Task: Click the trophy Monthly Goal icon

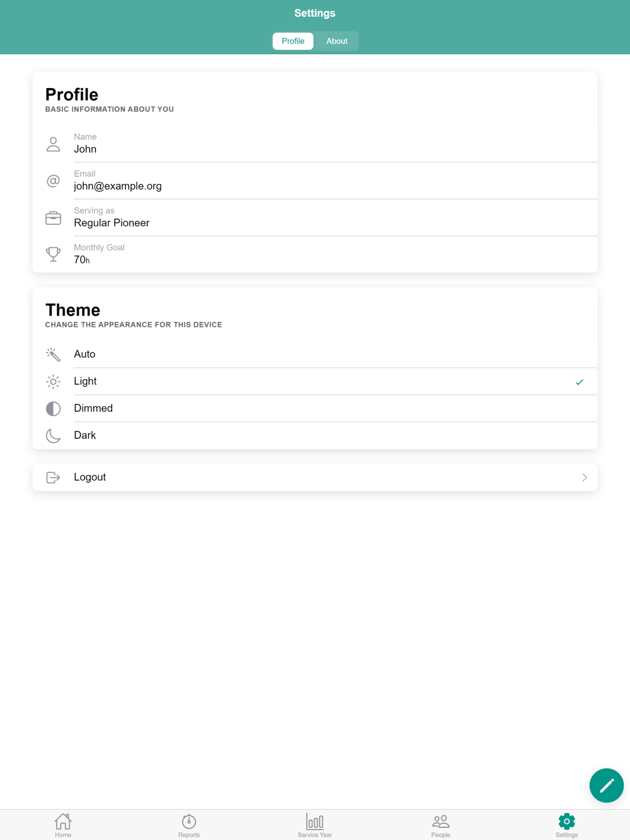Action: pyautogui.click(x=54, y=254)
